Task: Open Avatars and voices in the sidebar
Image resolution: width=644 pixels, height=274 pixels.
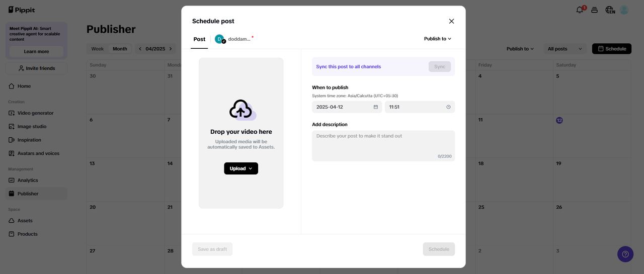Action: point(36,153)
